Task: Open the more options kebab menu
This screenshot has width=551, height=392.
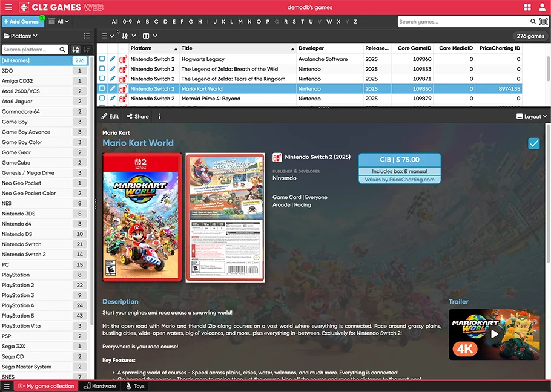Action: click(159, 116)
